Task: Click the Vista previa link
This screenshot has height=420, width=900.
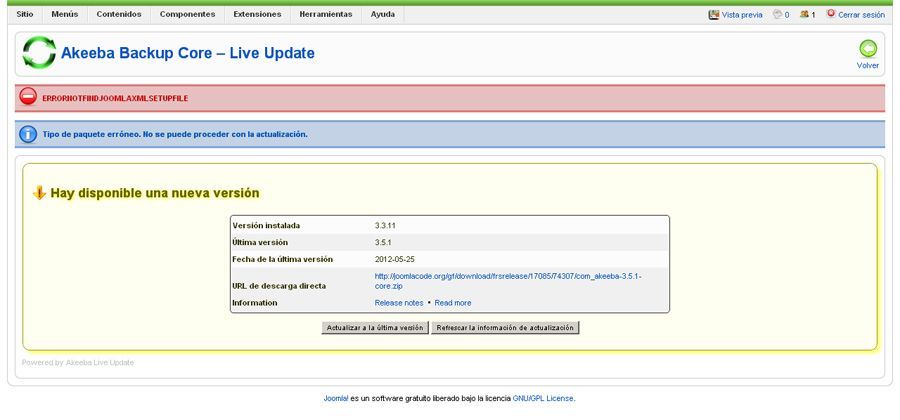Action: 742,15
